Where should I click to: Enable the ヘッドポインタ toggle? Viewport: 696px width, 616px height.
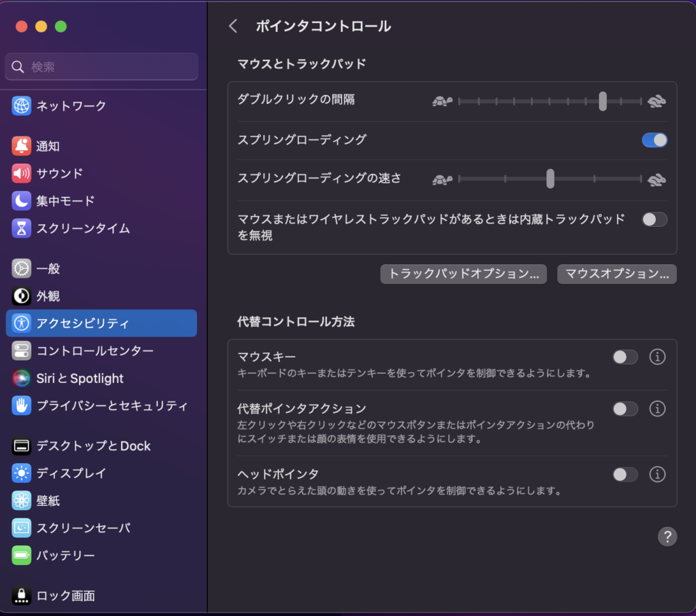(x=625, y=475)
